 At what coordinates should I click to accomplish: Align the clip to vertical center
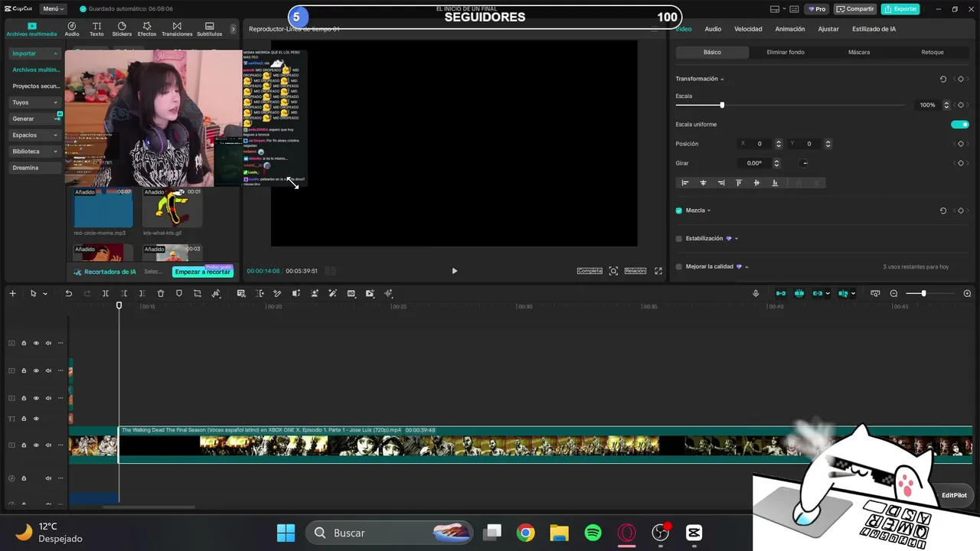point(756,183)
